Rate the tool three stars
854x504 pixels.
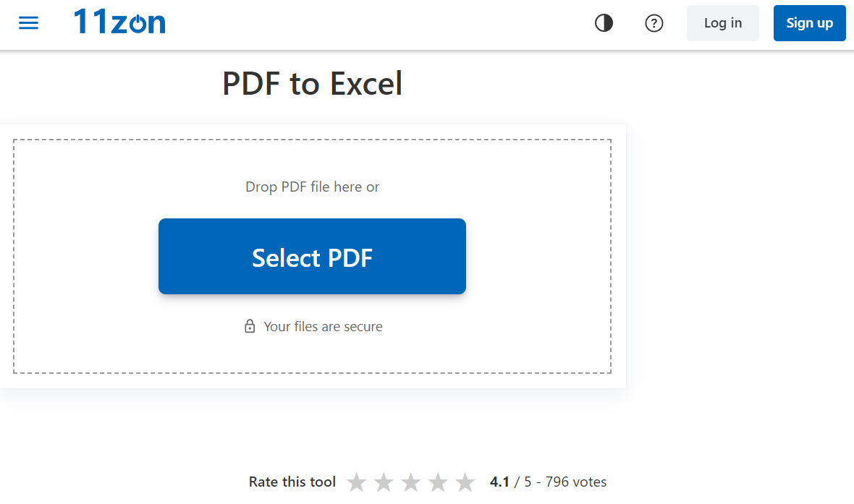pos(411,482)
